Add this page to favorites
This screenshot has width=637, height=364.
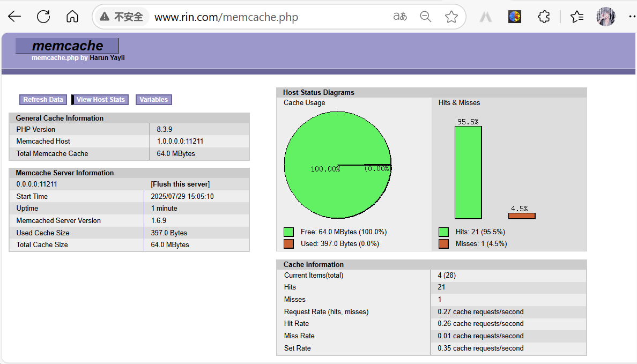(x=451, y=17)
